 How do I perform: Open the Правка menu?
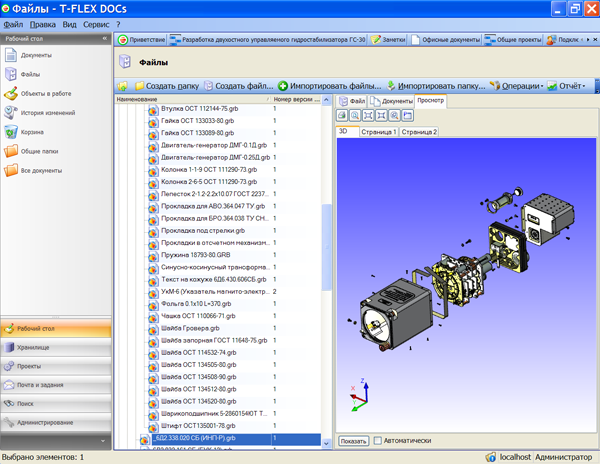pos(43,24)
